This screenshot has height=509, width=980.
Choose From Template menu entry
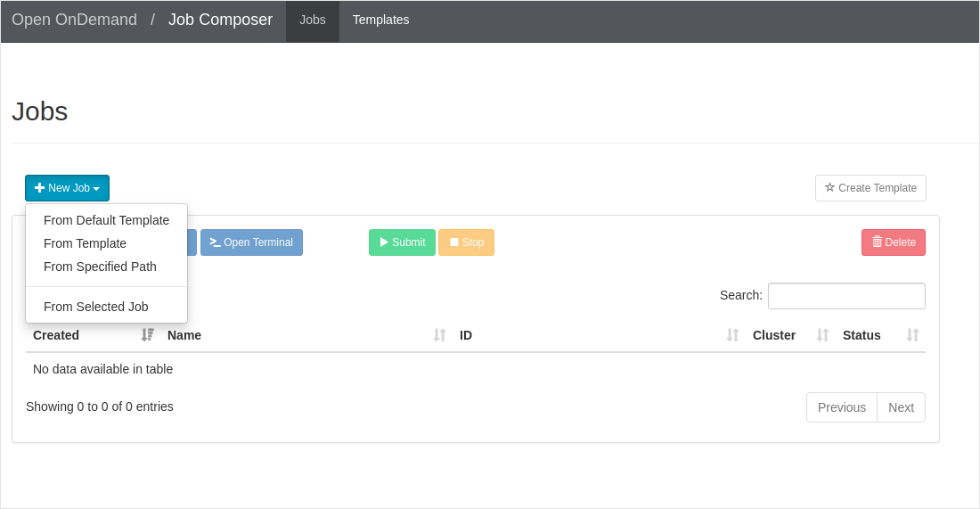point(106,243)
